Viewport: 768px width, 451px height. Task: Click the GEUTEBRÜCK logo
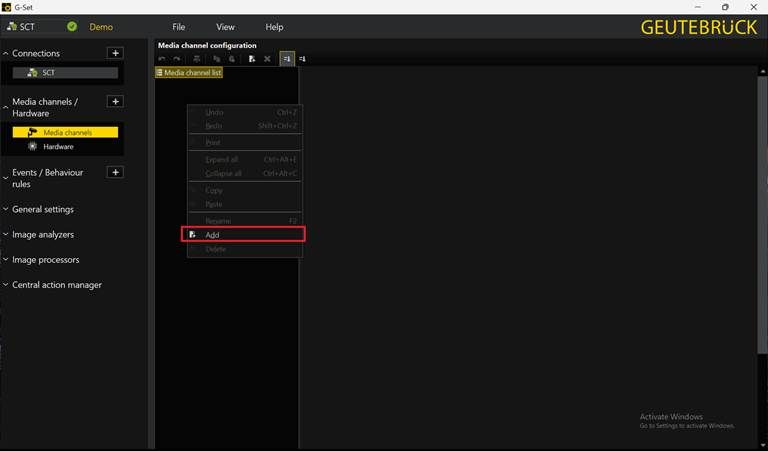[699, 27]
